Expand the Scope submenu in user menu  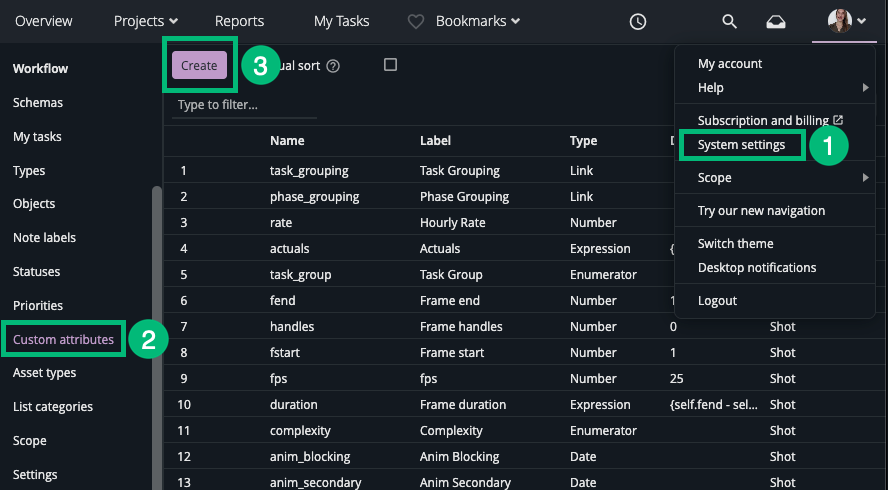865,178
